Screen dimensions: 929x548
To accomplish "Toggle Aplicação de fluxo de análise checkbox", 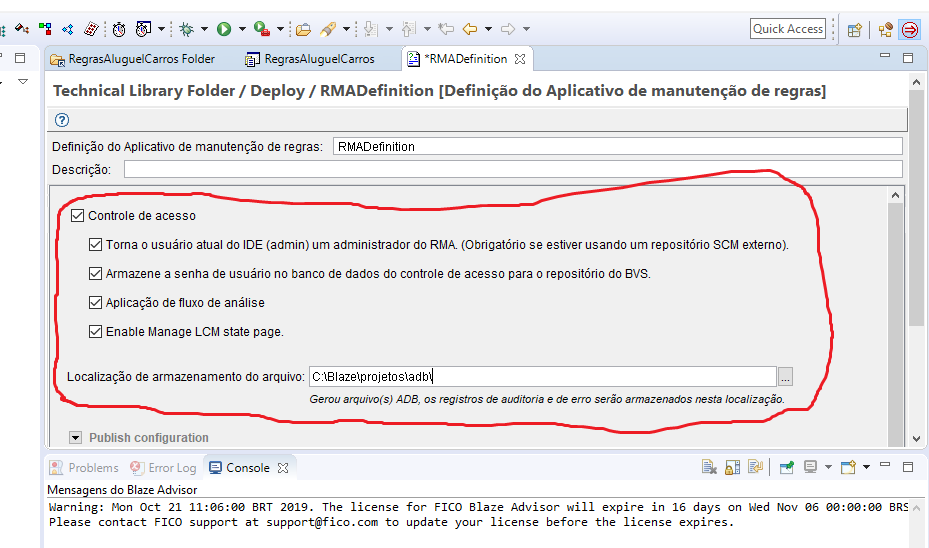I will click(x=95, y=303).
